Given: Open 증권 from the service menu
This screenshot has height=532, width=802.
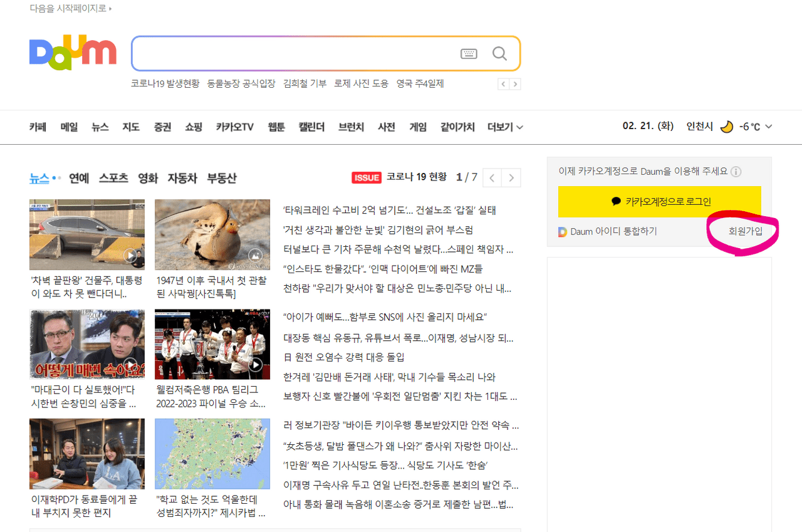Looking at the screenshot, I should point(162,127).
